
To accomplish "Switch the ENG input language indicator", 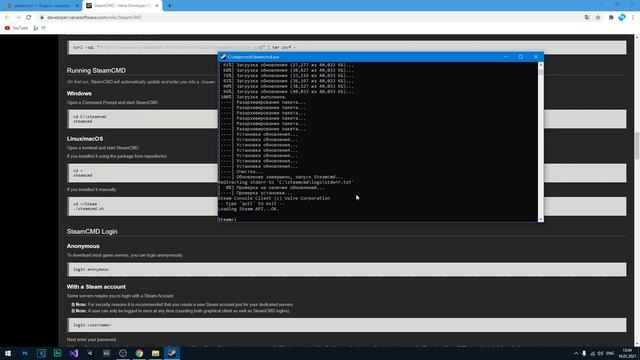I will 610,353.
